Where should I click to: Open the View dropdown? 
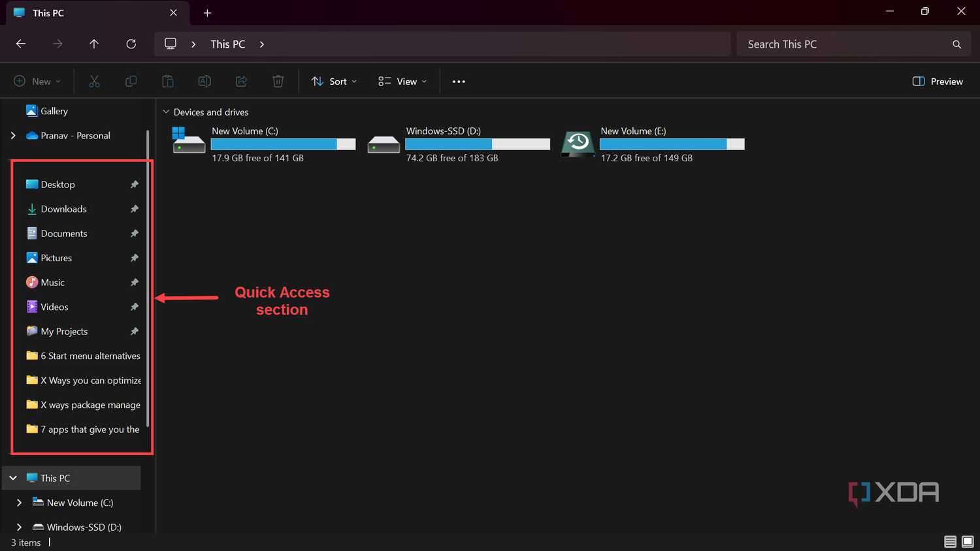tap(402, 82)
